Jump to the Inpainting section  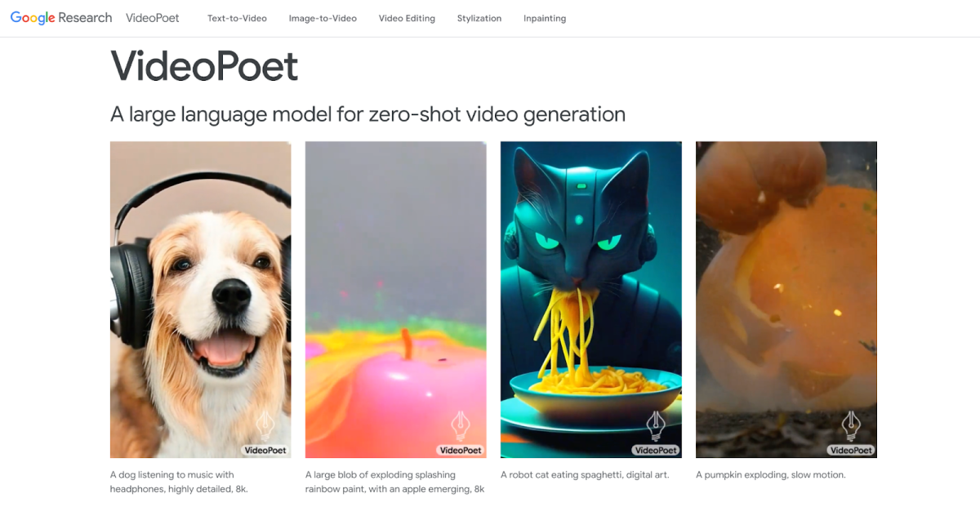545,18
